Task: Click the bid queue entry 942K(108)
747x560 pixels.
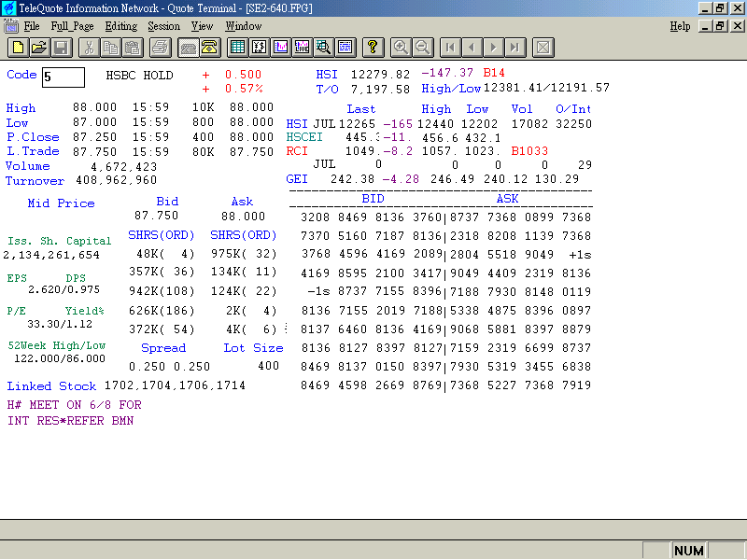Action: point(162,291)
